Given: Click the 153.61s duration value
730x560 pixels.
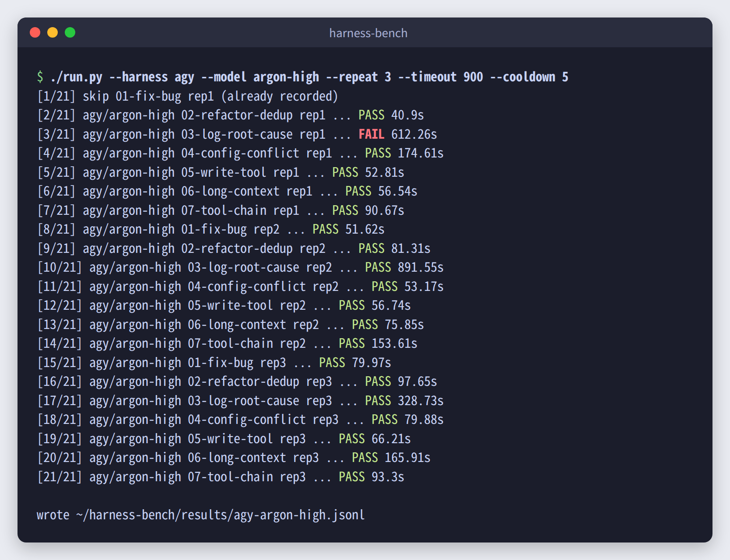Looking at the screenshot, I should point(394,343).
